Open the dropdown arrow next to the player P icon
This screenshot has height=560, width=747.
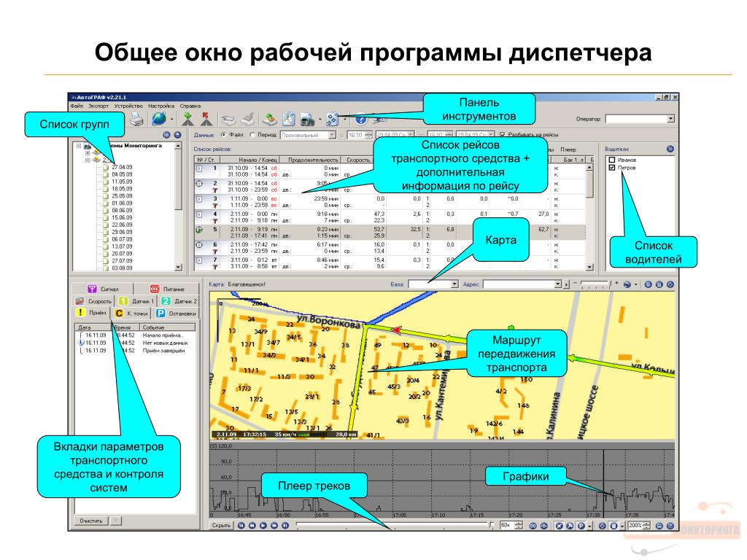tap(589, 526)
